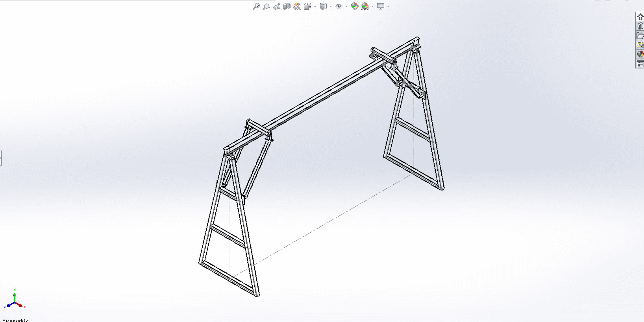Click the View Orientation cube icon
644x322 pixels.
[x=307, y=6]
